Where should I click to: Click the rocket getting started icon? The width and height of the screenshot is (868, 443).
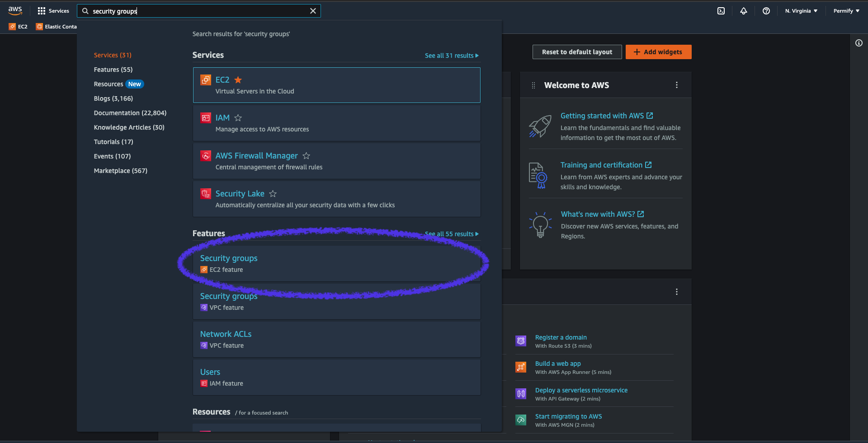point(540,126)
